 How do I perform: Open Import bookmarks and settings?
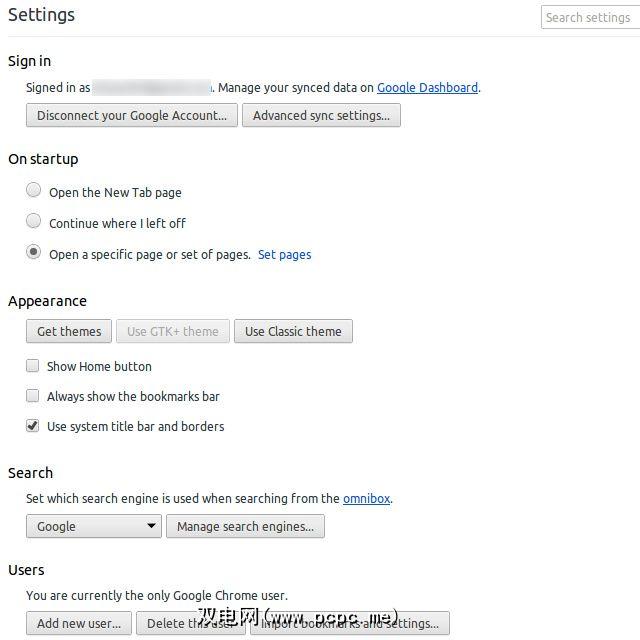pos(349,623)
